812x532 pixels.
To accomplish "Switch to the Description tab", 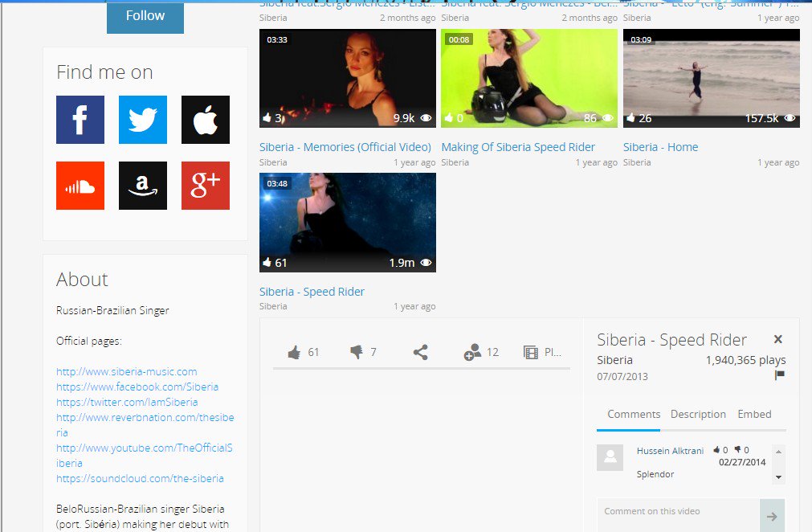I will [698, 414].
